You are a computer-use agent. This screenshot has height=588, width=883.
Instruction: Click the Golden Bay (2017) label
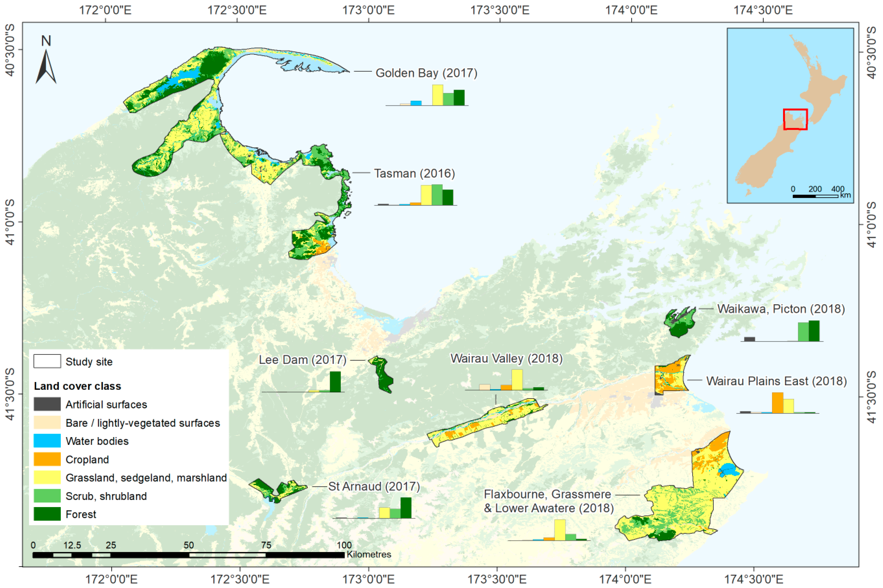click(x=426, y=73)
